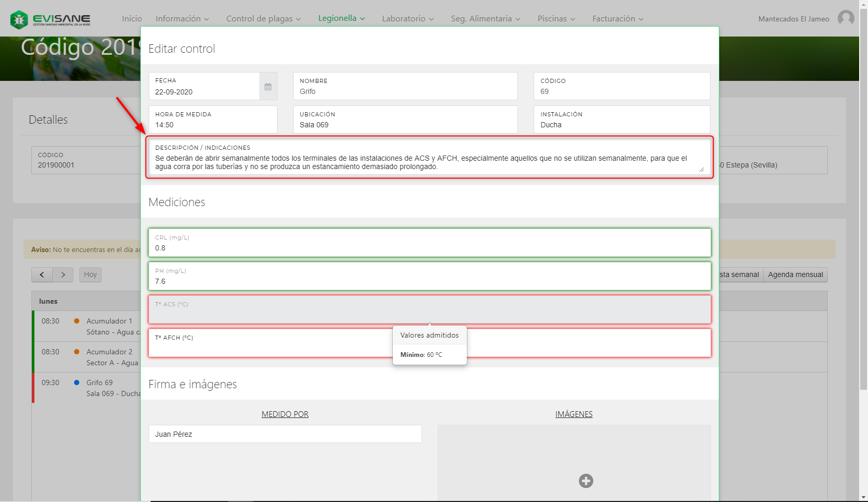Select orange-dot Acumulador 1 event
868x502 pixels.
point(109,321)
